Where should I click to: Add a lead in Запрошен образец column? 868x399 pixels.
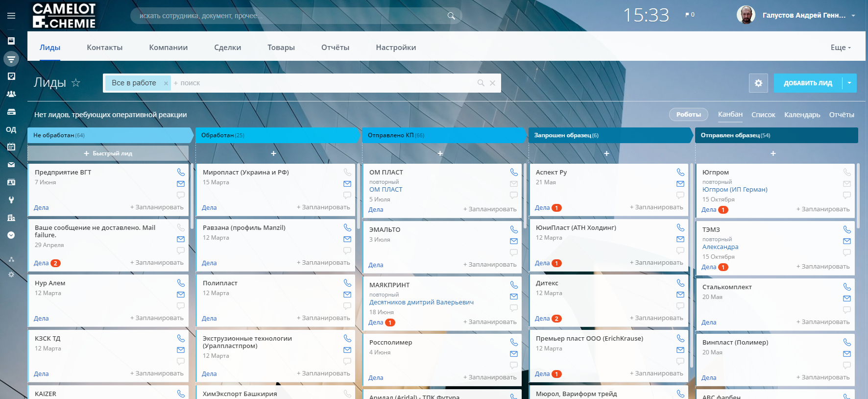click(x=606, y=153)
